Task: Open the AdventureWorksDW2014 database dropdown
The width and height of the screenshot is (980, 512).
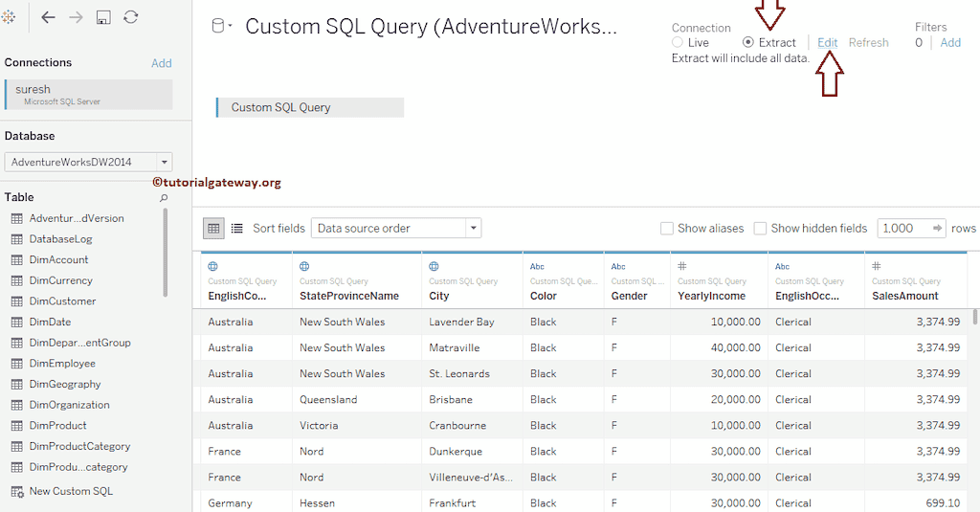Action: click(165, 163)
